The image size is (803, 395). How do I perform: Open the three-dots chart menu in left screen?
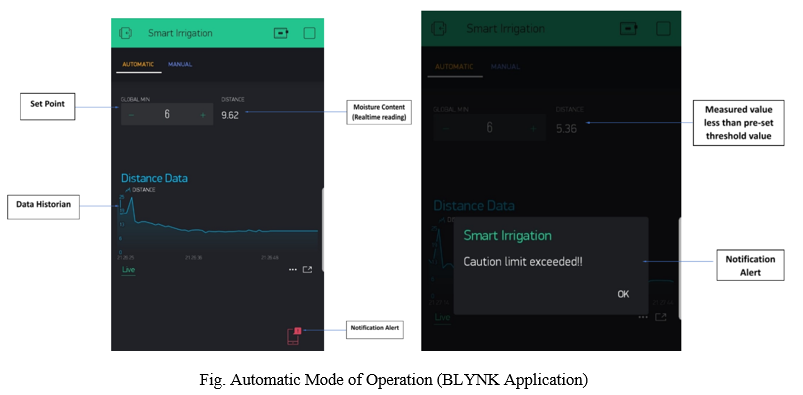point(292,269)
